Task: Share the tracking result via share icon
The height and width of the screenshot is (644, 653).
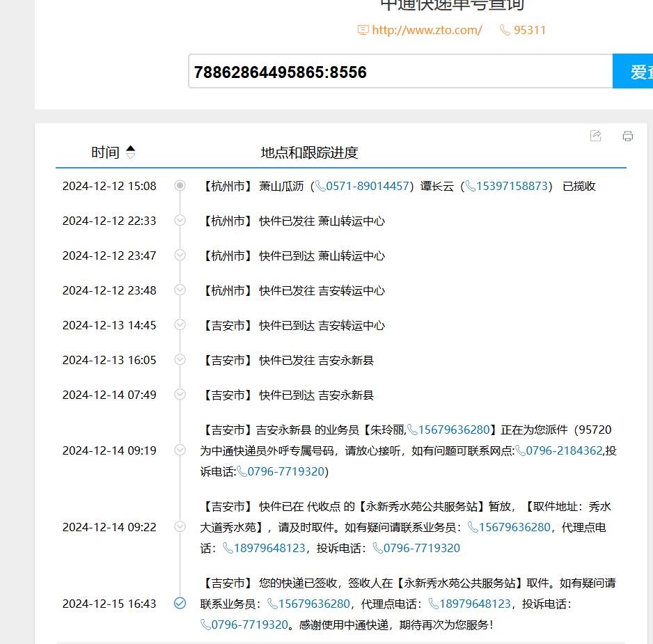Action: point(596,136)
